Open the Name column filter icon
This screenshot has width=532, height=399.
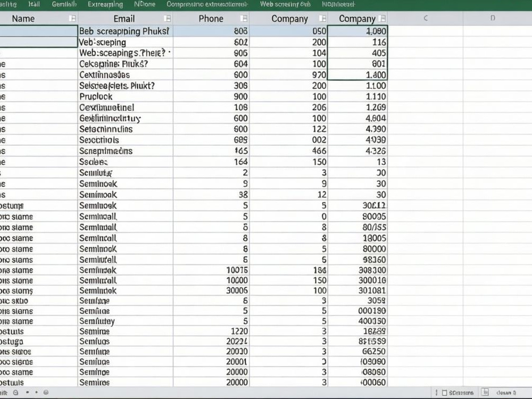coord(72,18)
